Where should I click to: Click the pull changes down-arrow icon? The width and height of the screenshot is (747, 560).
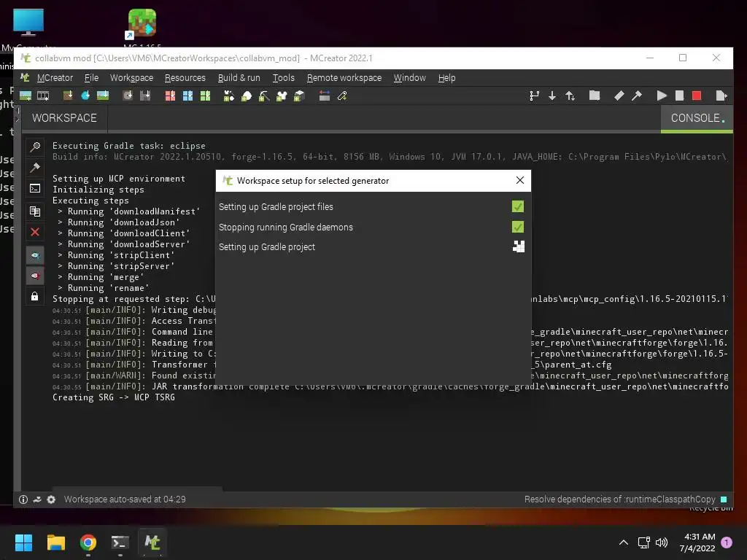pyautogui.click(x=552, y=96)
